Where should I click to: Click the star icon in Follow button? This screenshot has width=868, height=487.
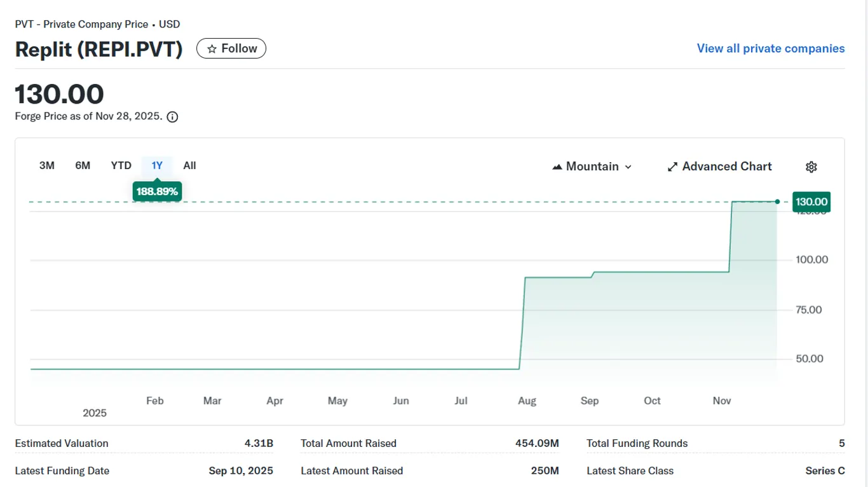click(212, 49)
